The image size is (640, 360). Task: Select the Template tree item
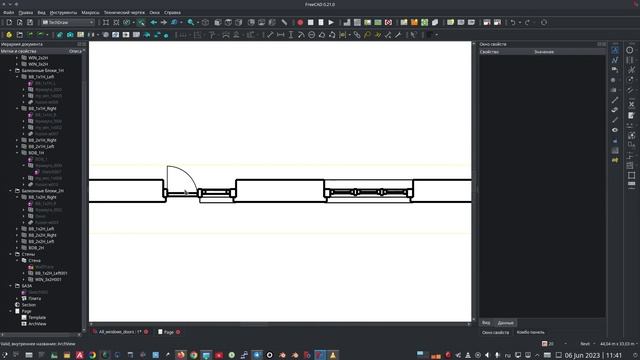coord(37,318)
